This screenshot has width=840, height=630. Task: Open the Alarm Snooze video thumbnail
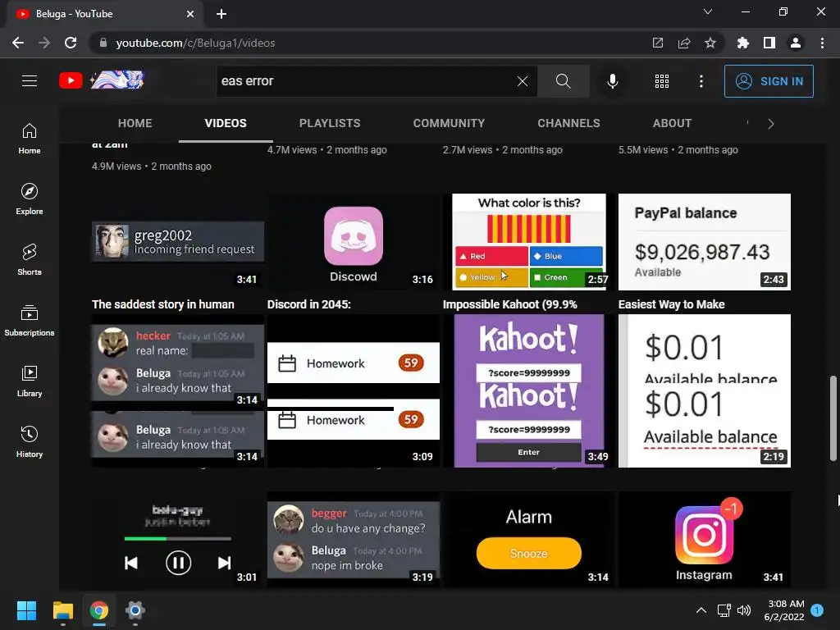tap(529, 540)
